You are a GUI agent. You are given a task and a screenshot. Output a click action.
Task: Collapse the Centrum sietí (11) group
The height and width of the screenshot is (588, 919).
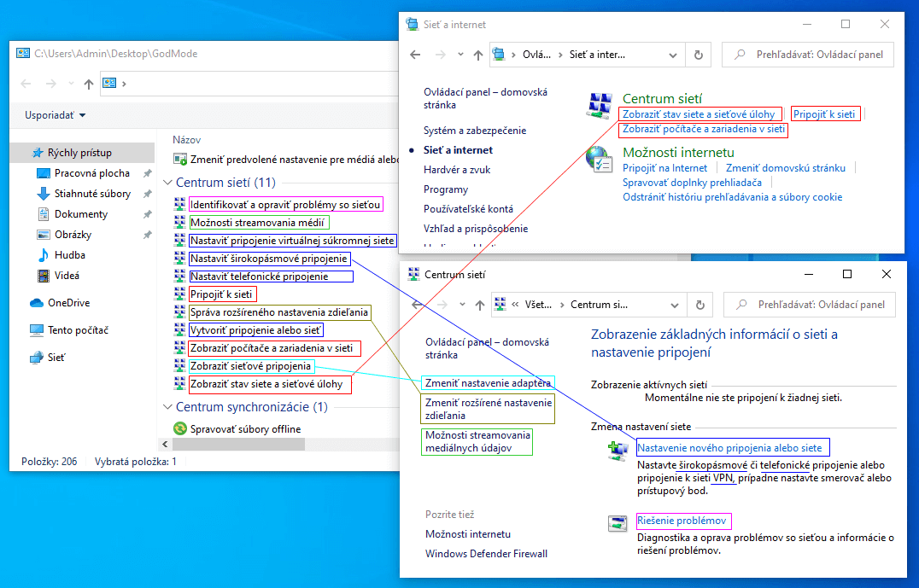coord(167,183)
